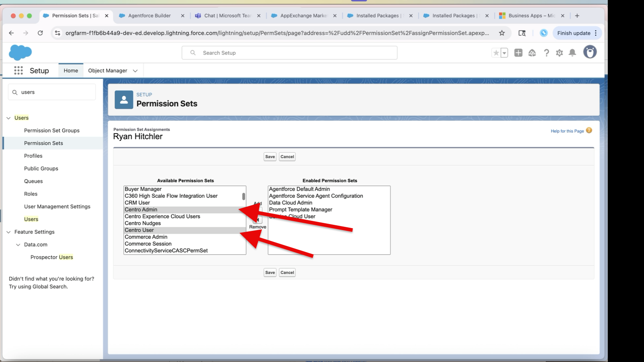Switch to the Agentforce Builder tab

(x=149, y=16)
